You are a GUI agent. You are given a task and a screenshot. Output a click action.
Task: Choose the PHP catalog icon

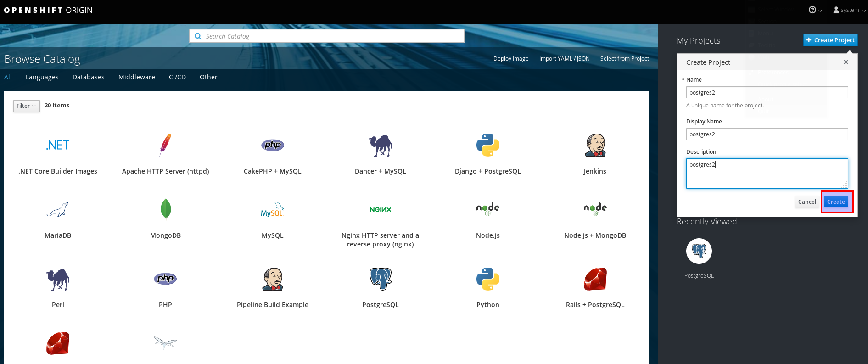[x=165, y=279]
